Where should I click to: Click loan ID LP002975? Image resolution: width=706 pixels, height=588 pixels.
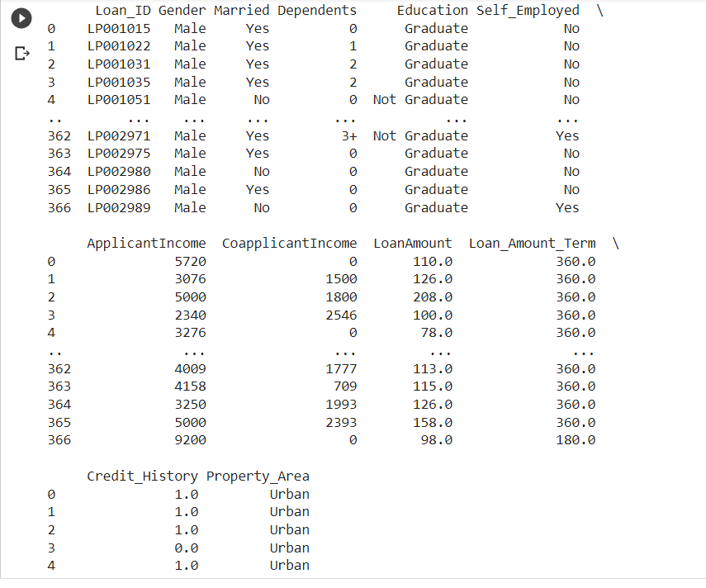point(119,154)
